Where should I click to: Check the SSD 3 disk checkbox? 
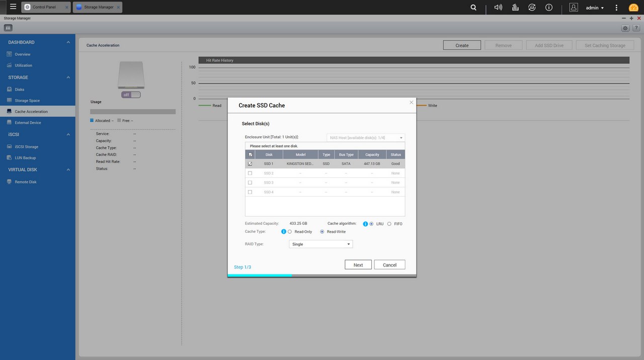(250, 183)
